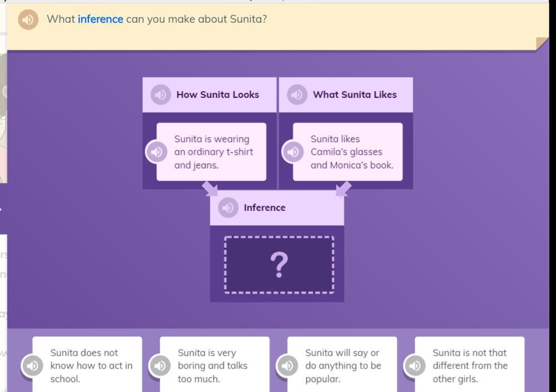The image size is (556, 392).
Task: Play audio for t-shirt and jeans clue
Action: click(156, 151)
